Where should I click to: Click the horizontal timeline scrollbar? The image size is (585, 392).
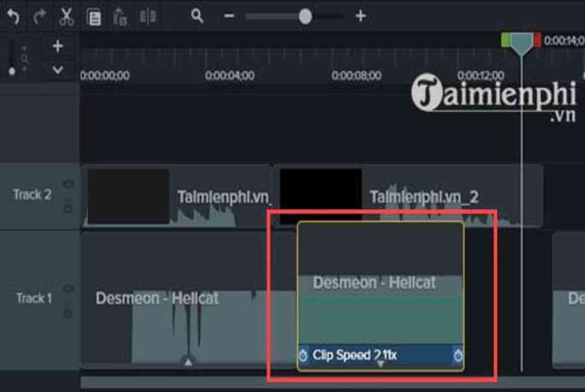(332, 382)
